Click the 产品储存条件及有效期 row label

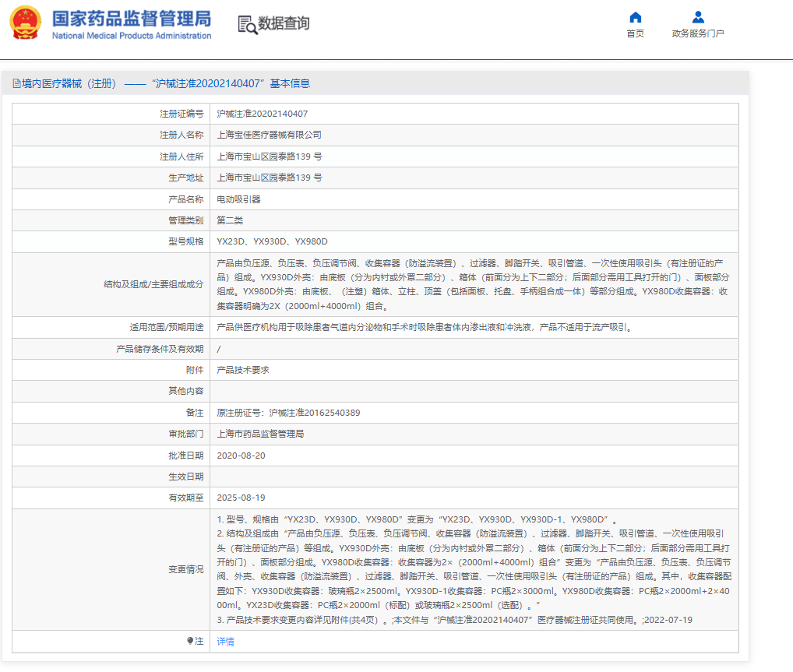pyautogui.click(x=160, y=349)
